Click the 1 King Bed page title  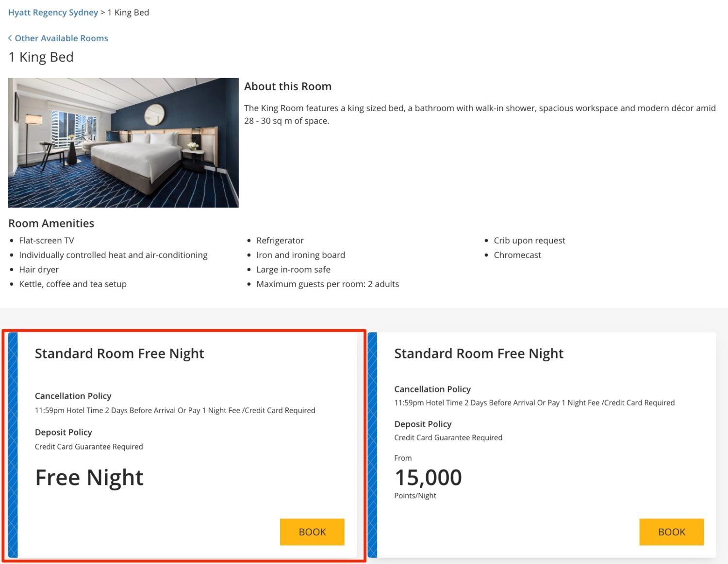(x=40, y=57)
